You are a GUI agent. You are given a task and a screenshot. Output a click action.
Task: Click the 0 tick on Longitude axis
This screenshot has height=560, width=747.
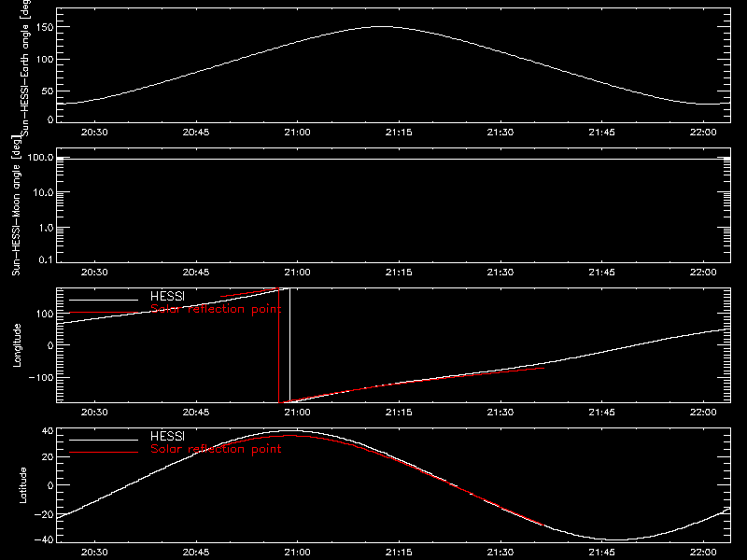coord(50,345)
